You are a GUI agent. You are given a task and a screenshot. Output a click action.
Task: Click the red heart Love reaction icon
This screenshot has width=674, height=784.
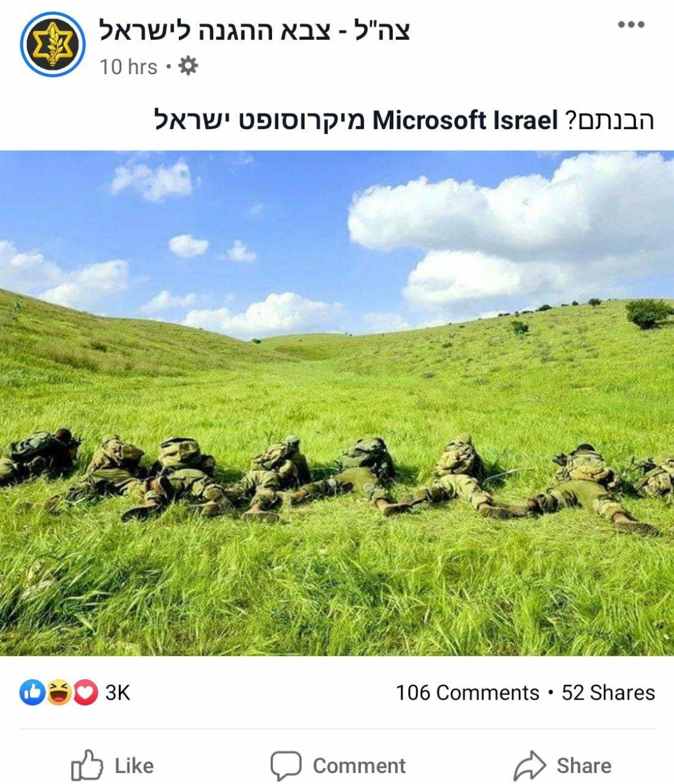pos(86,693)
